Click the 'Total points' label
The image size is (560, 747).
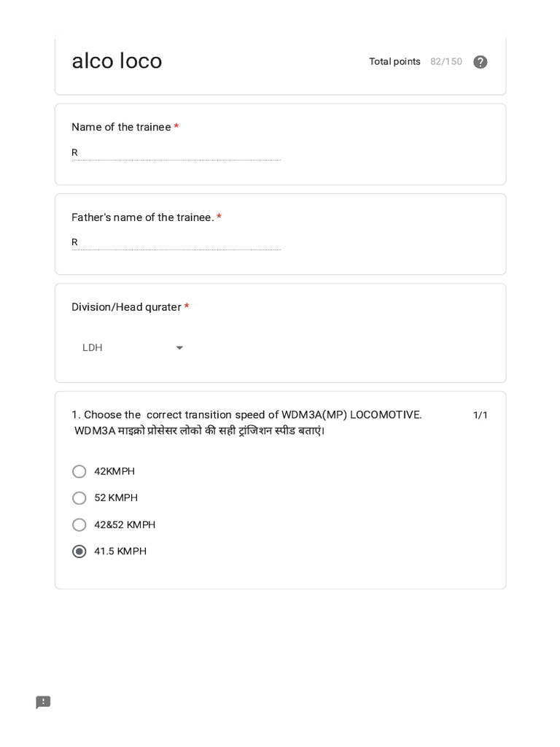[394, 62]
